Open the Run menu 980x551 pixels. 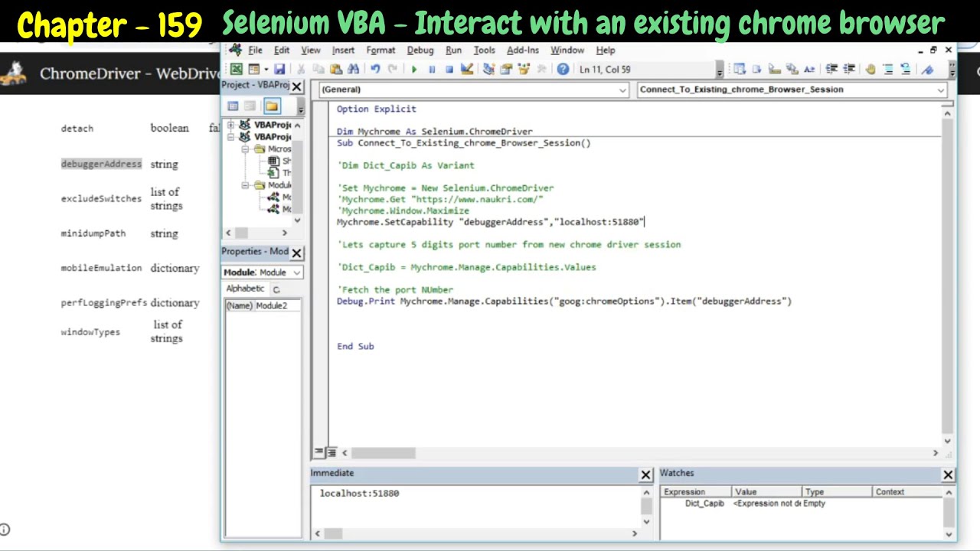point(453,51)
